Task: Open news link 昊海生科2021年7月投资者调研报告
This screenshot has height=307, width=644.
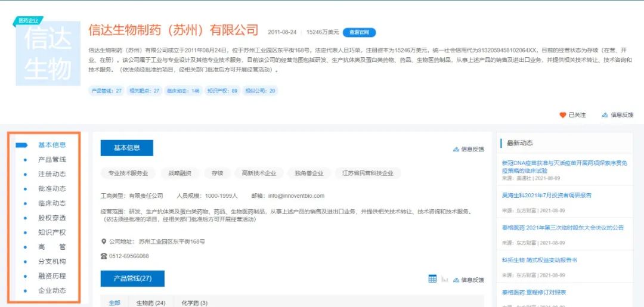Action: click(546, 196)
